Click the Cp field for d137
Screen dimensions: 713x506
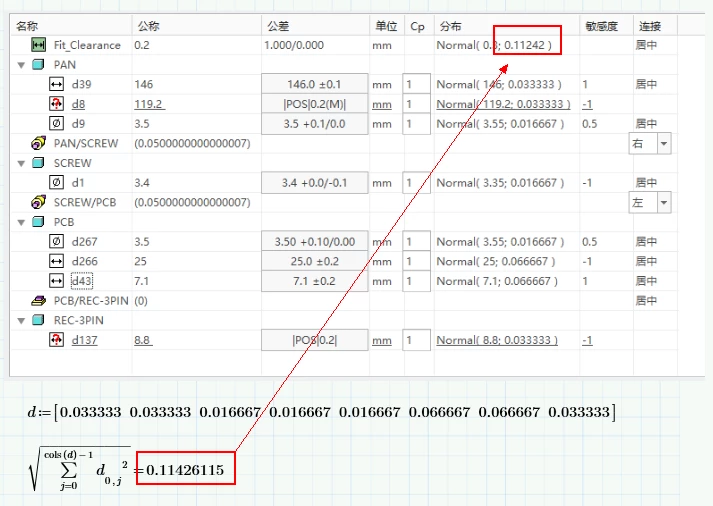coord(417,340)
